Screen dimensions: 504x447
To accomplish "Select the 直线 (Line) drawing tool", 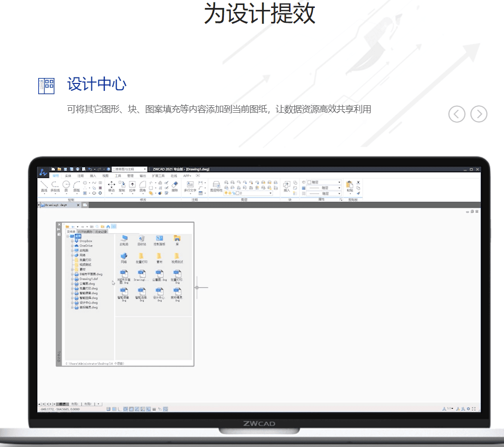I will 44,186.
